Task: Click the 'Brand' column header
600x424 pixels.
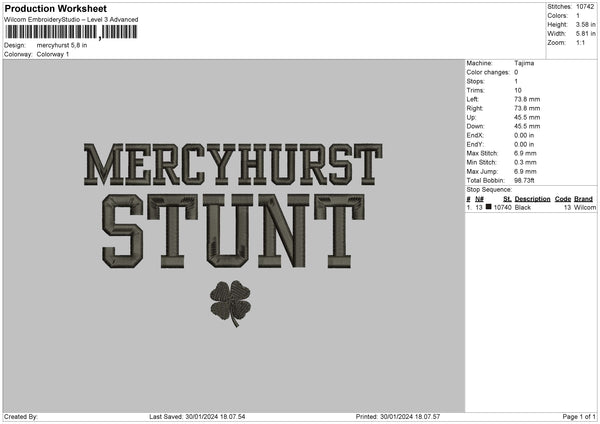Action: (583, 199)
